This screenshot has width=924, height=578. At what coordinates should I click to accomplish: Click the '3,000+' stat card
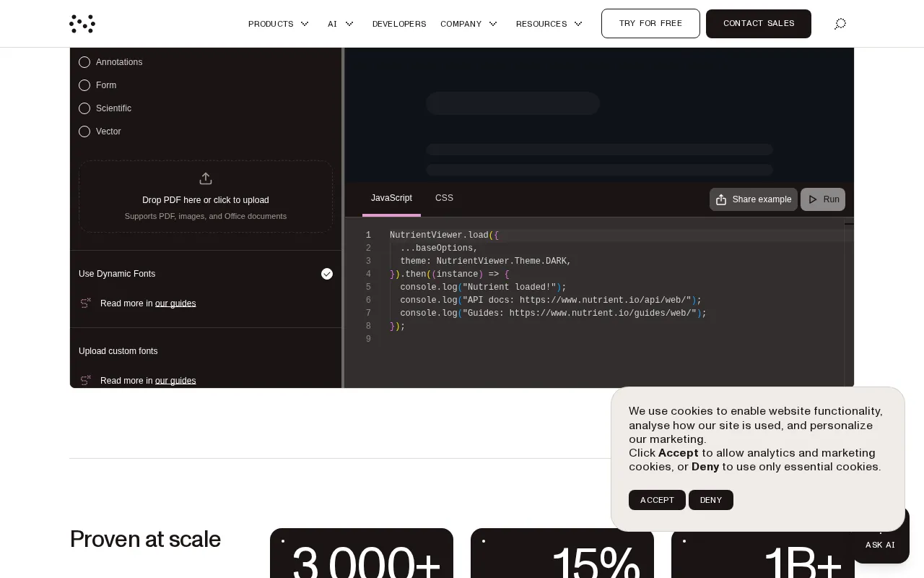coord(362,553)
